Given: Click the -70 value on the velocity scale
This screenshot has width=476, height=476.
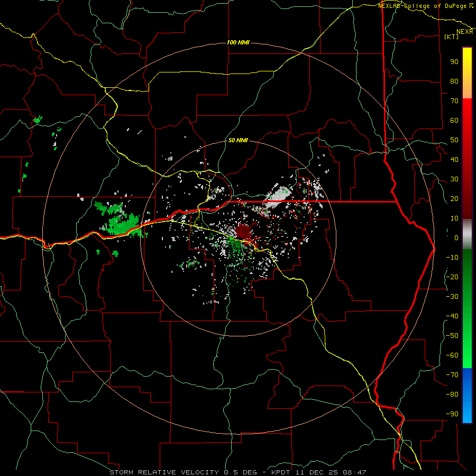Looking at the screenshot, I should click(x=452, y=375).
